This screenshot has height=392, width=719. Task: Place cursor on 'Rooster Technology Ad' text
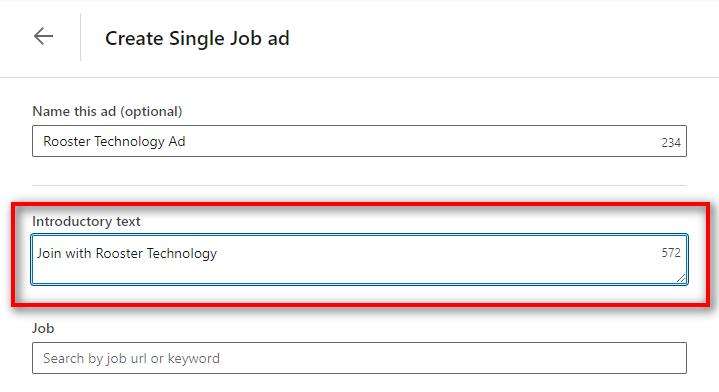pyautogui.click(x=114, y=141)
